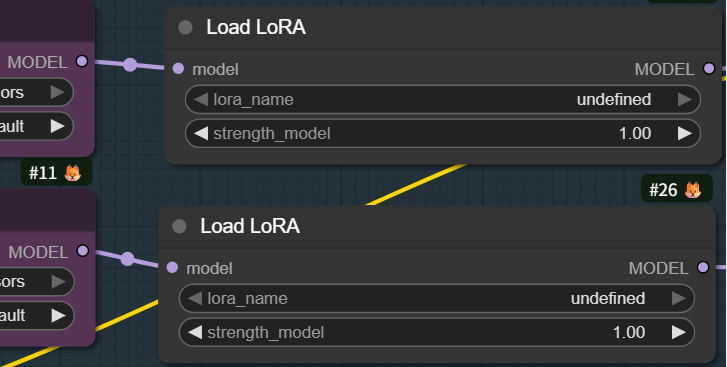
Task: Click the top purple node's MODEL output socket
Action: tap(82, 61)
